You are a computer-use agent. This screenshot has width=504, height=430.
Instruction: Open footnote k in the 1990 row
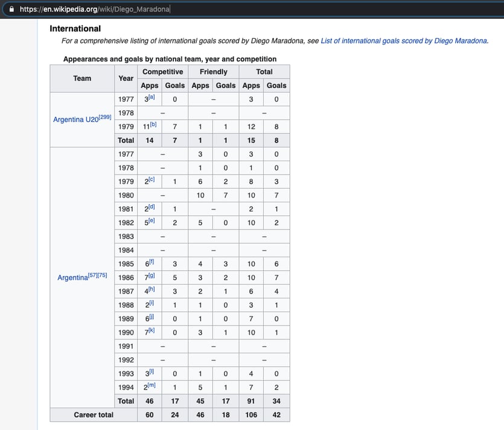[x=152, y=330]
